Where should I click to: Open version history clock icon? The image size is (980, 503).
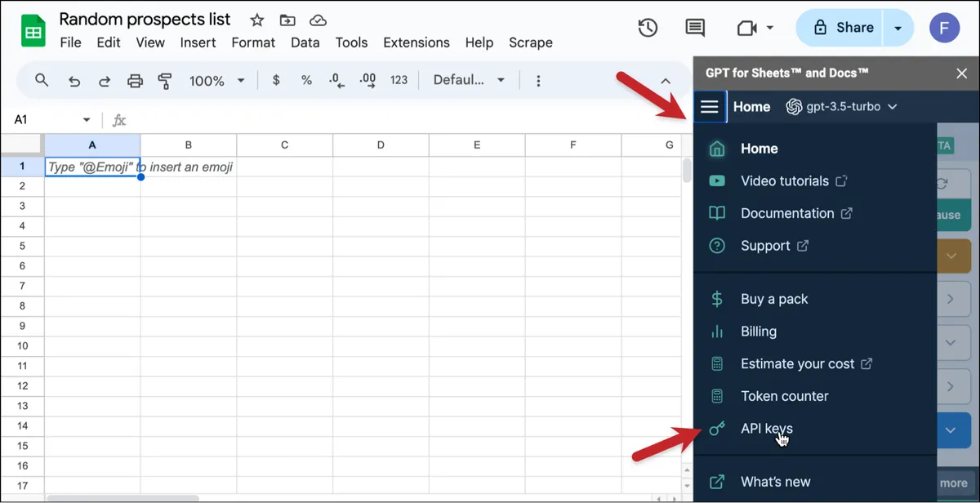pos(648,28)
